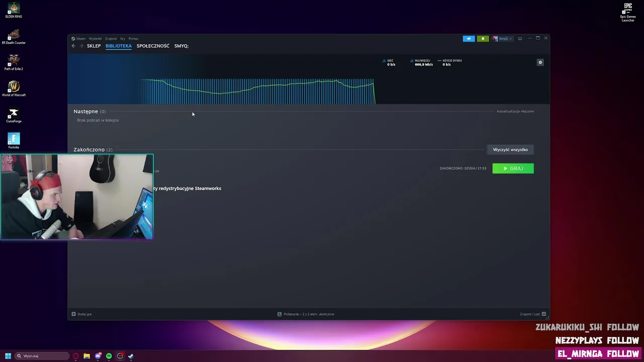The height and width of the screenshot is (362, 644).
Task: Click the download status Pobieranie text
Action: (x=309, y=314)
